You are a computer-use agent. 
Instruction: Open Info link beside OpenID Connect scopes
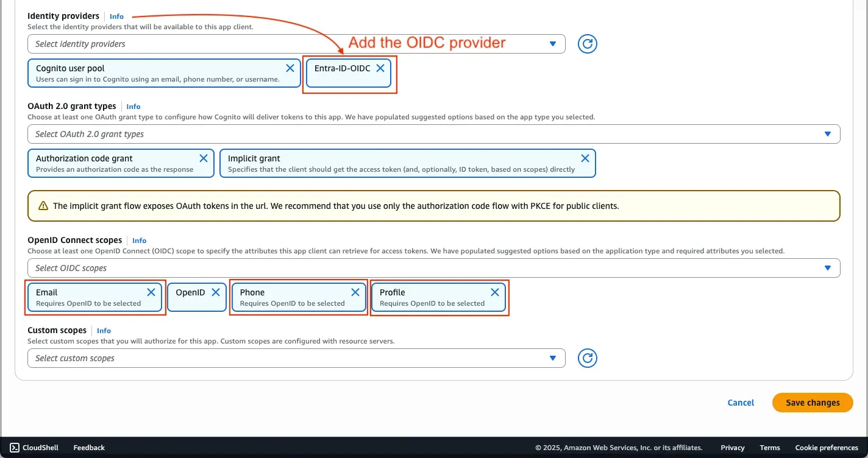[139, 241]
